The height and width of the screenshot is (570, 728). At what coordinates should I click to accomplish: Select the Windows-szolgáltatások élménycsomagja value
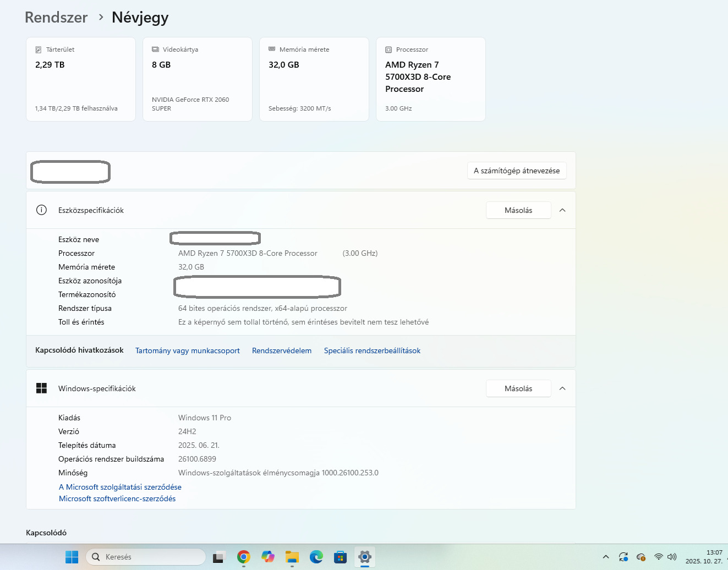pyautogui.click(x=278, y=473)
